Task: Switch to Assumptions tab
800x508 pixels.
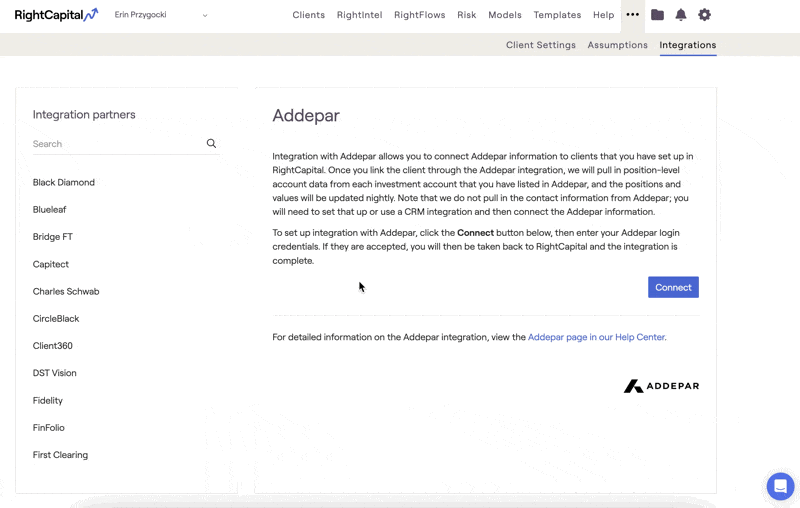Action: 617,45
